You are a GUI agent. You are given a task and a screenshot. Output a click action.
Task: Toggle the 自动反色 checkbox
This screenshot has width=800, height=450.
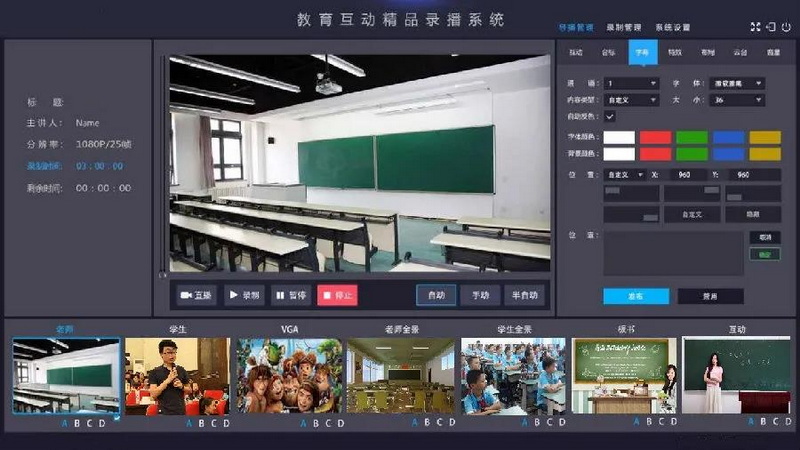(x=610, y=116)
